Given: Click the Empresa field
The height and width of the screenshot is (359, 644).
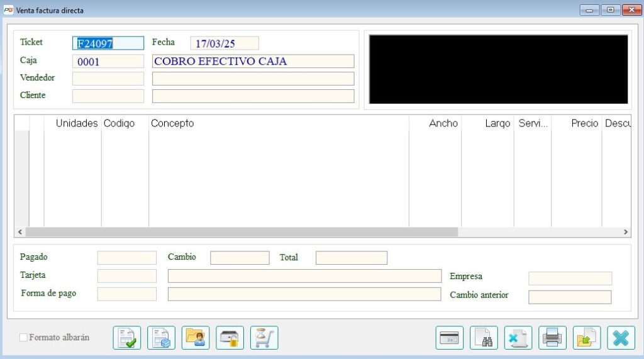Looking at the screenshot, I should (570, 278).
